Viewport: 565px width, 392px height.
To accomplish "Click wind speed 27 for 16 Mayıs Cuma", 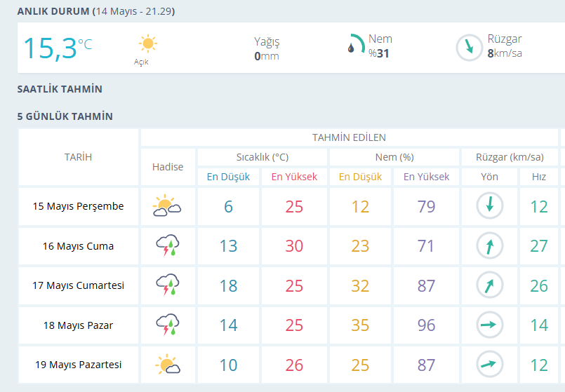I will point(539,246).
